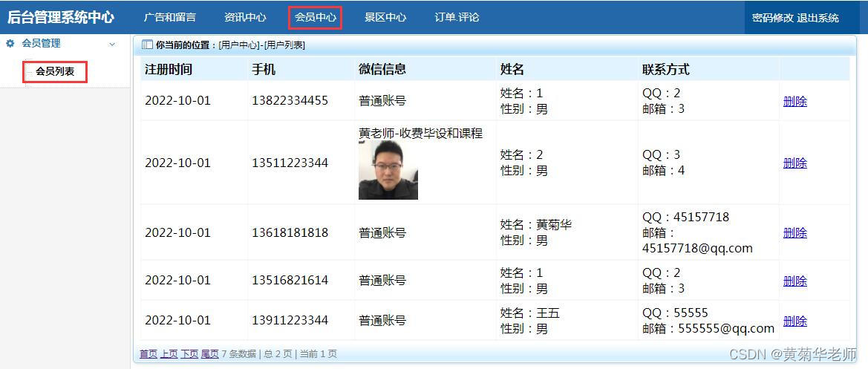Click 密码修改 in the top bar
Image resolution: width=868 pixels, height=369 pixels.
point(773,19)
